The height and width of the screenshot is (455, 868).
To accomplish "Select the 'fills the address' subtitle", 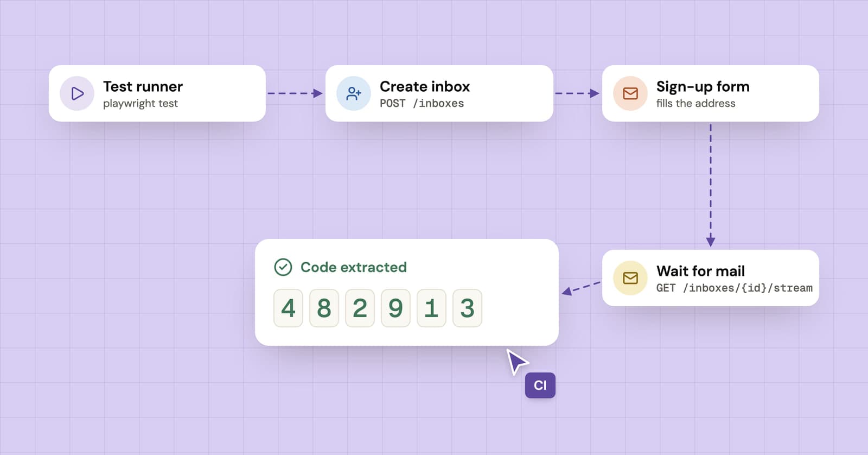I will tap(696, 103).
